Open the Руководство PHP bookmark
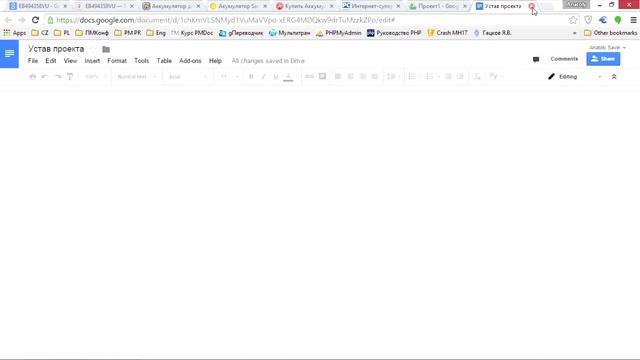Image resolution: width=640 pixels, height=360 pixels. click(x=394, y=33)
